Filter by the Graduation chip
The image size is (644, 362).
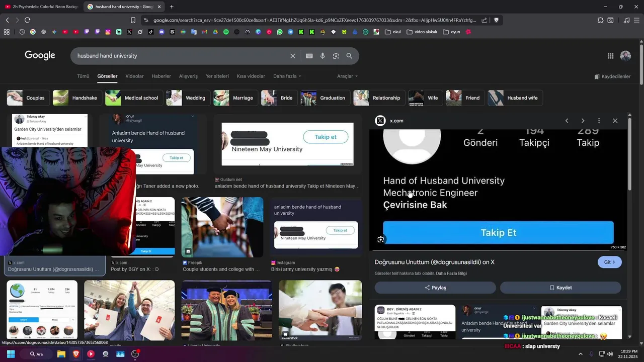point(325,98)
